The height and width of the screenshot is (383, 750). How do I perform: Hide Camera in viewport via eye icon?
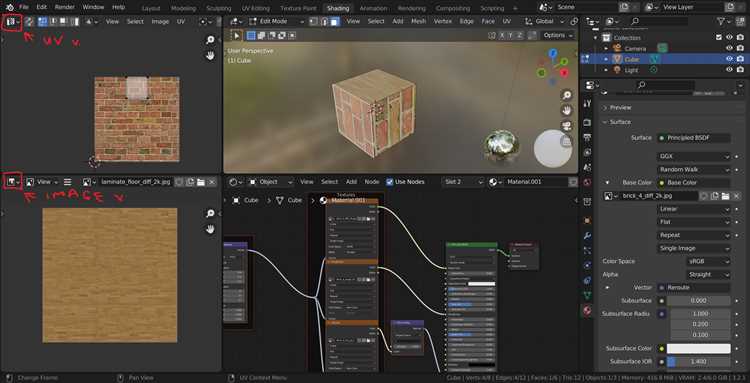729,48
